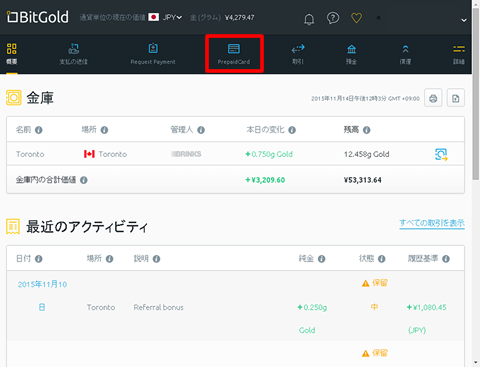Click the page vertical scrollbar thumb
The height and width of the screenshot is (367, 480).
coord(476,94)
